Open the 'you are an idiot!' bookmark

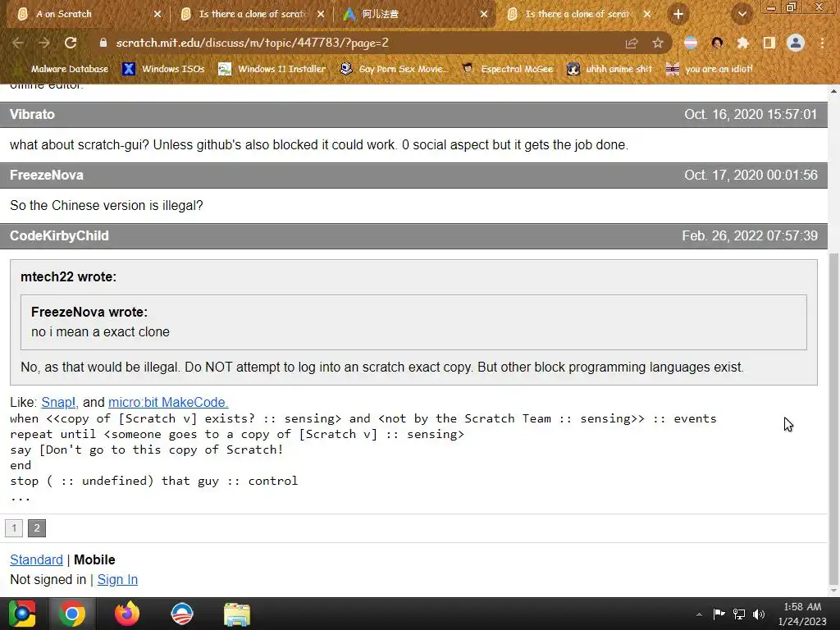(710, 69)
